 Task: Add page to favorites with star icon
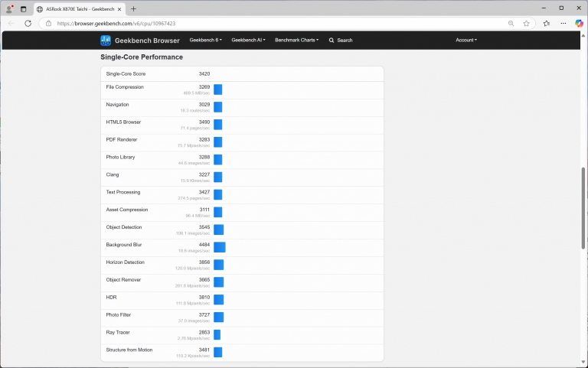[x=526, y=23]
